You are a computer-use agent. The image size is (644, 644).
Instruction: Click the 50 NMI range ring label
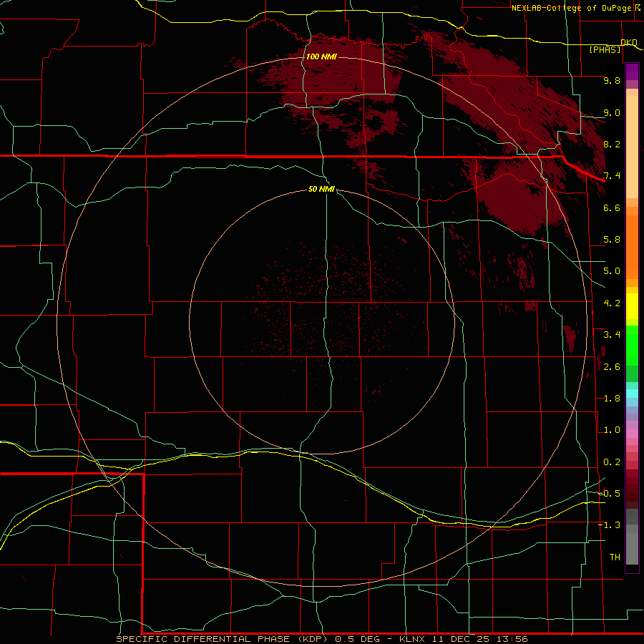click(321, 189)
